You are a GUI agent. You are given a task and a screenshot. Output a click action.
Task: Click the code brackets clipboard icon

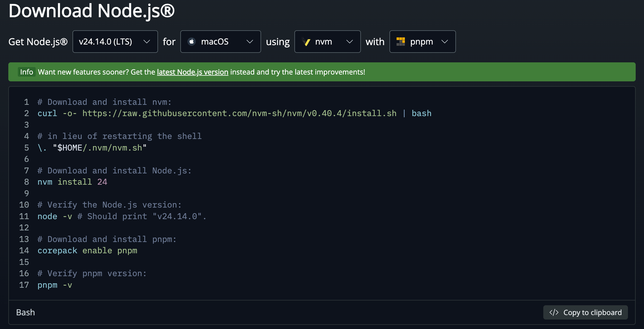(x=554, y=312)
